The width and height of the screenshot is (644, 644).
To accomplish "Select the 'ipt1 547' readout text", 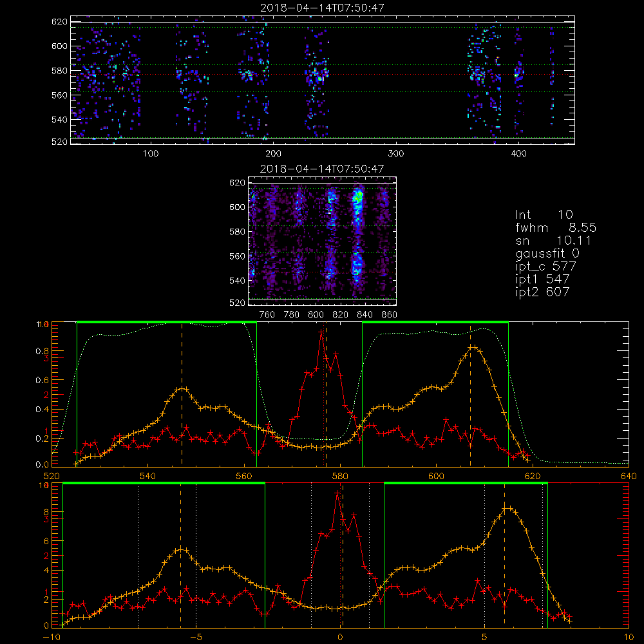I will pyautogui.click(x=542, y=279).
